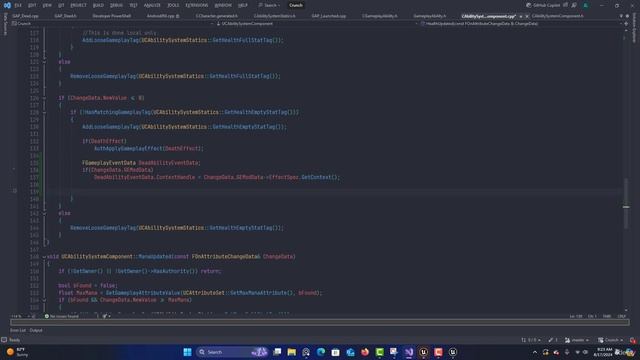Close the active CAbilitySystemComponent.cpp tab
Viewport: 640px width, 360px height.
pyautogui.click(x=527, y=16)
